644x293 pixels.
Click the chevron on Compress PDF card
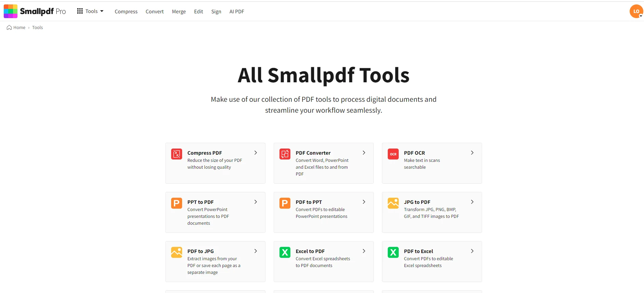point(256,153)
